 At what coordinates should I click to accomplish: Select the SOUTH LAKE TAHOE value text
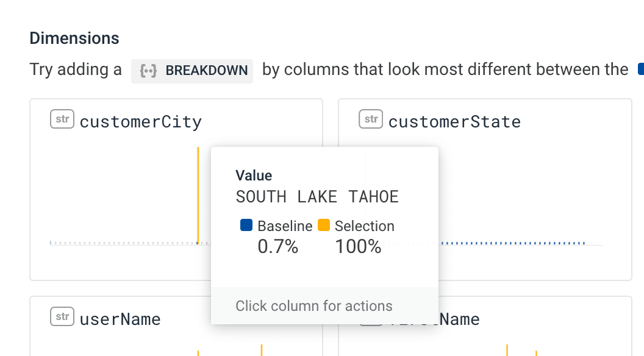[x=317, y=197]
